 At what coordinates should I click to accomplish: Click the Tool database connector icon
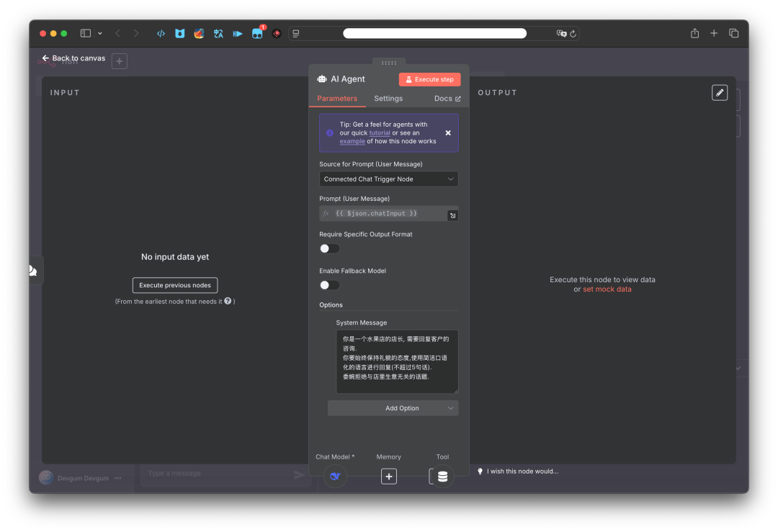[442, 476]
